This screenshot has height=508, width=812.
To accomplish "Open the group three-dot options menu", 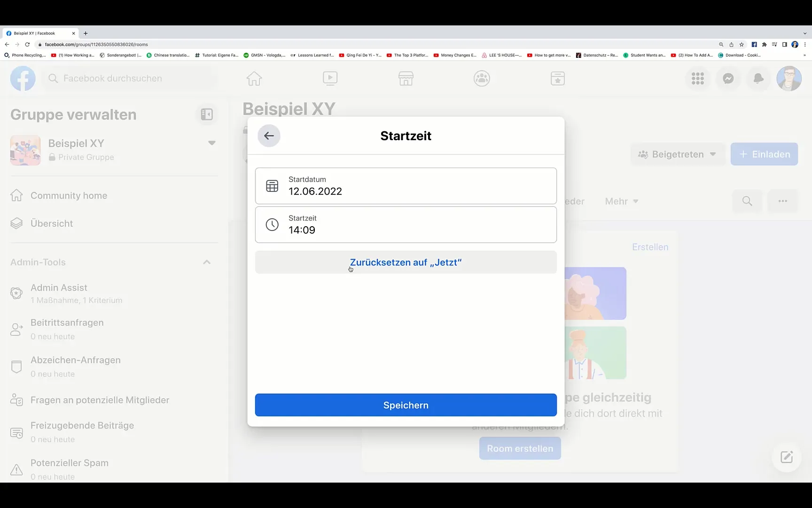I will point(783,201).
